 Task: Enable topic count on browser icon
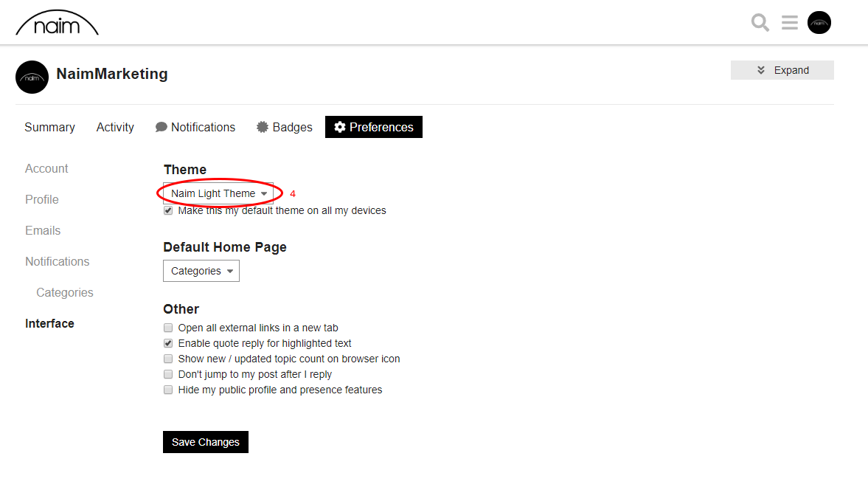pyautogui.click(x=168, y=359)
